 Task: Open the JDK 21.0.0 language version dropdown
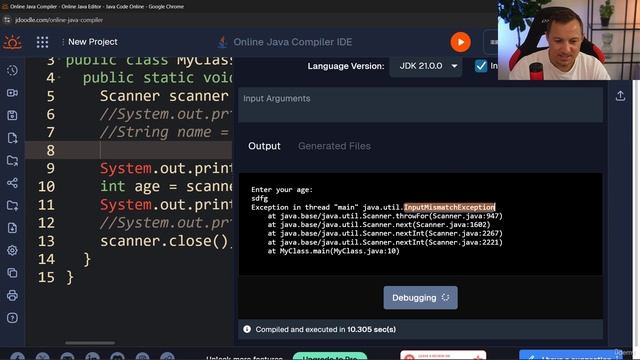(x=427, y=66)
